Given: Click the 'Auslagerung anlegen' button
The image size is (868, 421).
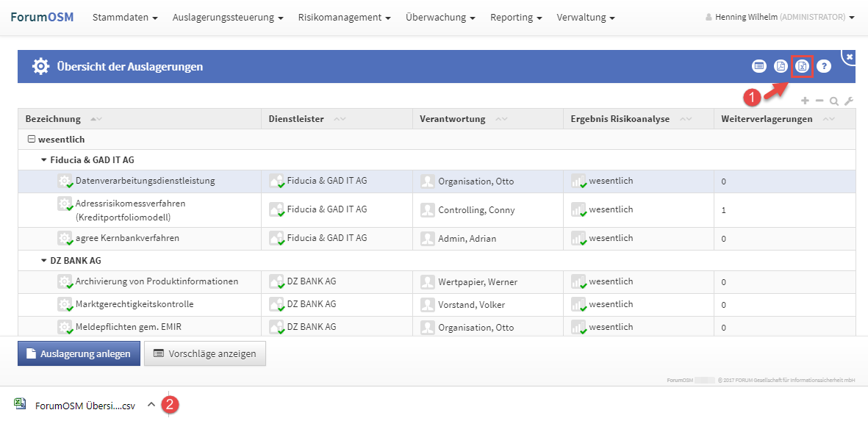Looking at the screenshot, I should pos(78,353).
